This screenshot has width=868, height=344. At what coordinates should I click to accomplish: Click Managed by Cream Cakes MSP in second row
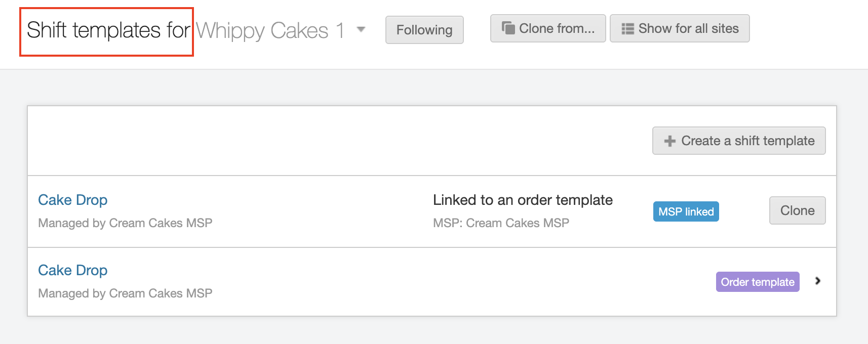[x=125, y=293]
